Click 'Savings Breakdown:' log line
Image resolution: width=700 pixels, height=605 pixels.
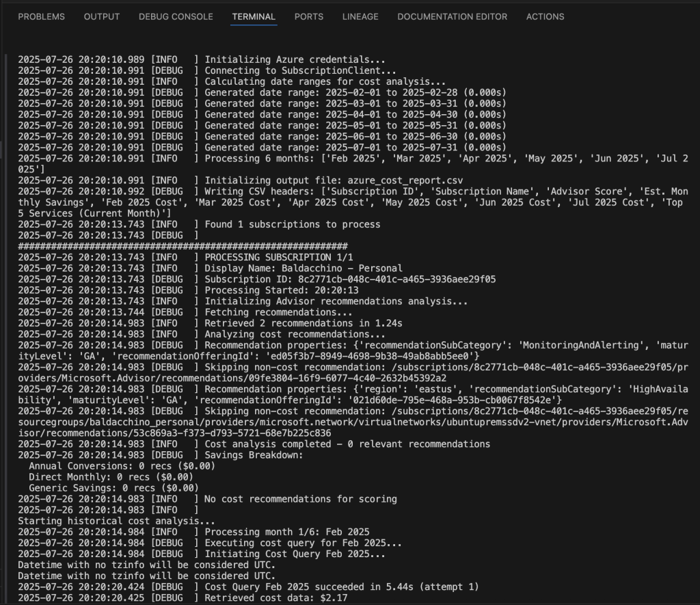(161, 455)
